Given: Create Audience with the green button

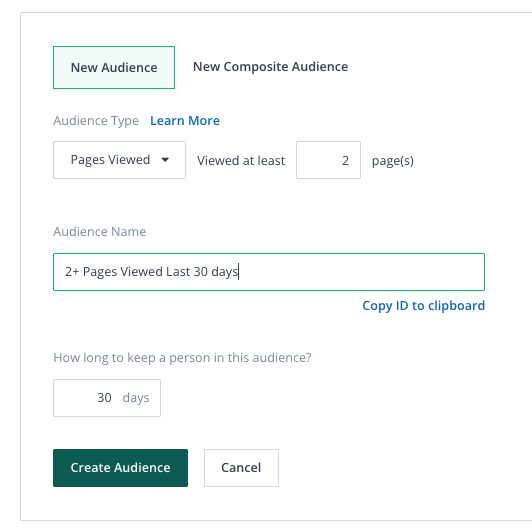Looking at the screenshot, I should tap(120, 468).
